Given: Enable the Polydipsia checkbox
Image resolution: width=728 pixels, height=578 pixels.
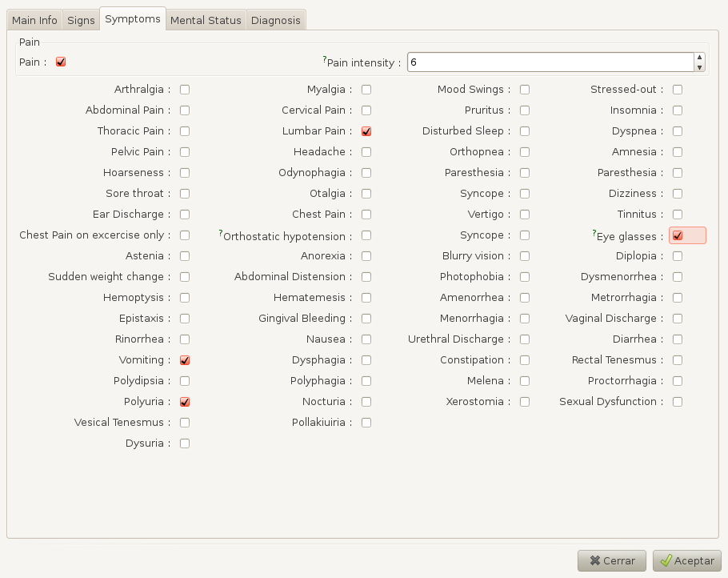Looking at the screenshot, I should pos(185,381).
